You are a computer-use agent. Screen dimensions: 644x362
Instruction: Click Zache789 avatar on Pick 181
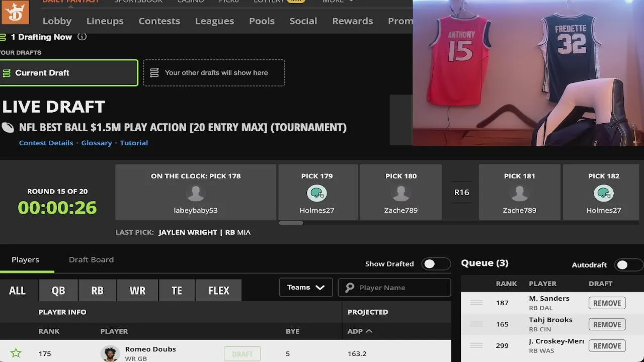coord(520,193)
